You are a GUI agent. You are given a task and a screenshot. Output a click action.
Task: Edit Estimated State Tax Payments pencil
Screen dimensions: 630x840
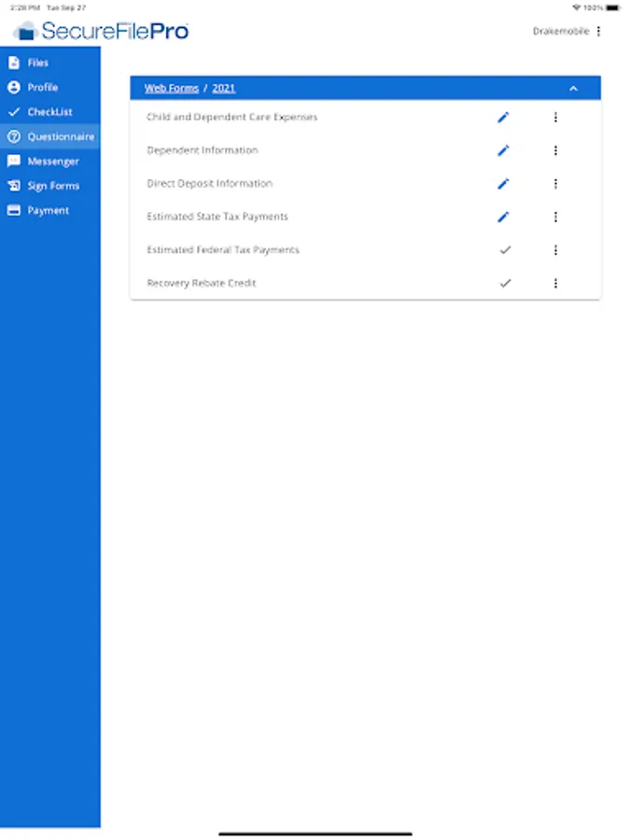point(503,217)
